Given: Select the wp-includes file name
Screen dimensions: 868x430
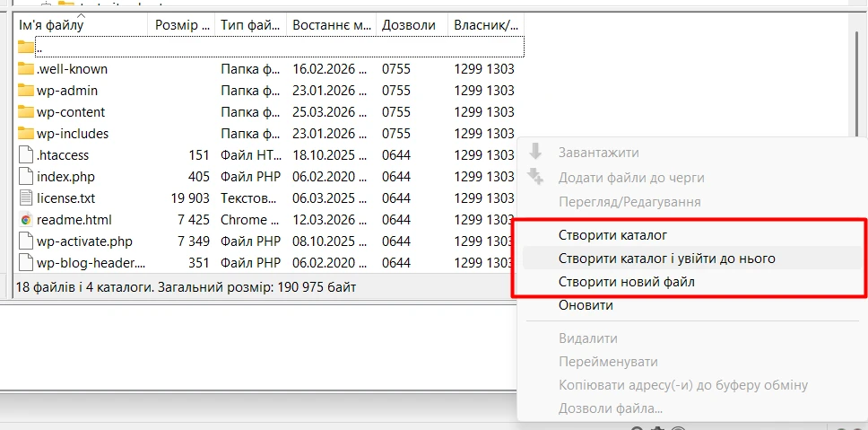Looking at the screenshot, I should [x=73, y=134].
